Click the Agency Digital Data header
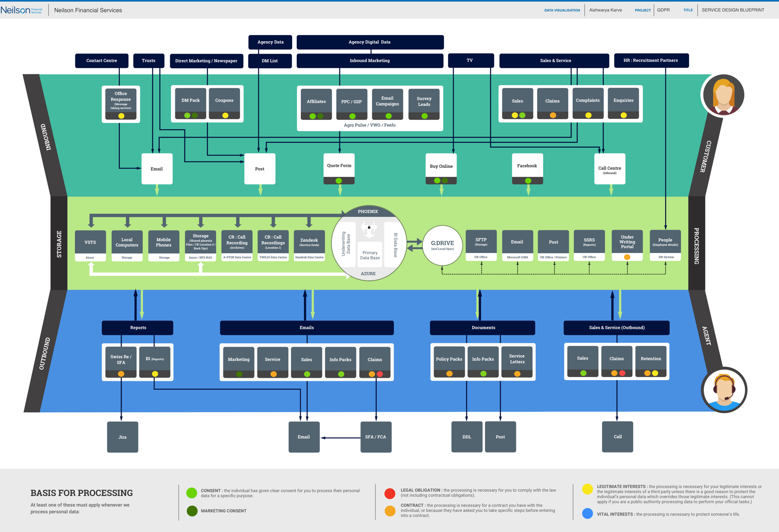The height and width of the screenshot is (532, 779). click(x=370, y=42)
